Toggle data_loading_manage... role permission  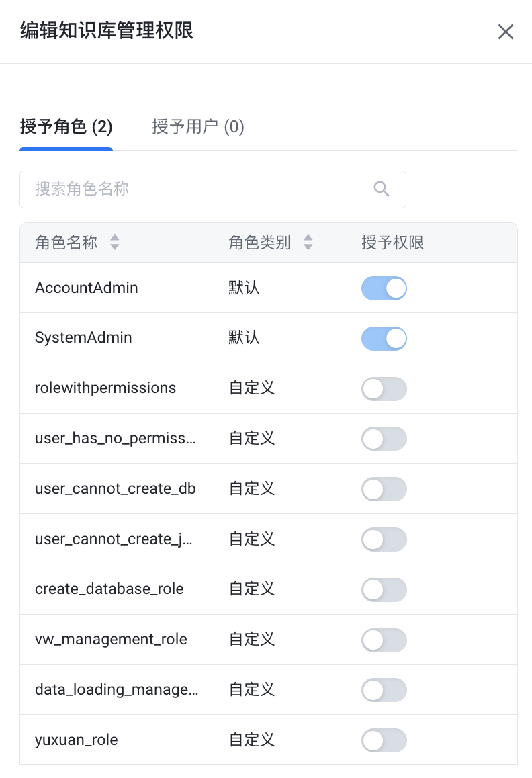pyautogui.click(x=384, y=690)
